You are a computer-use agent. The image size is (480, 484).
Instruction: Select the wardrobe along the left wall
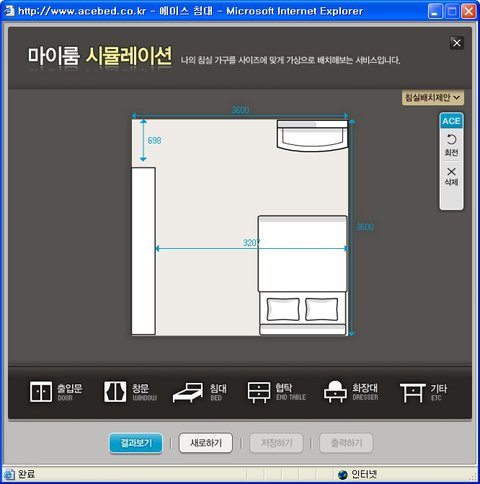click(x=144, y=251)
